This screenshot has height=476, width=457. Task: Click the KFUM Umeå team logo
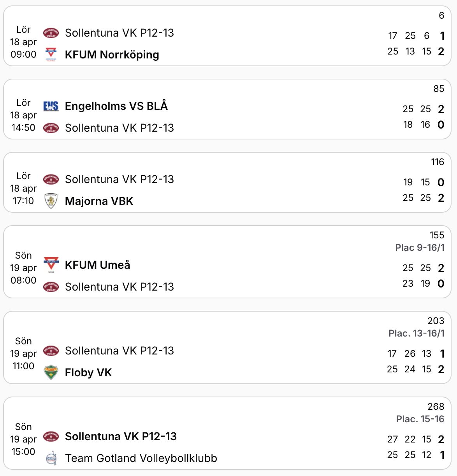click(x=51, y=265)
